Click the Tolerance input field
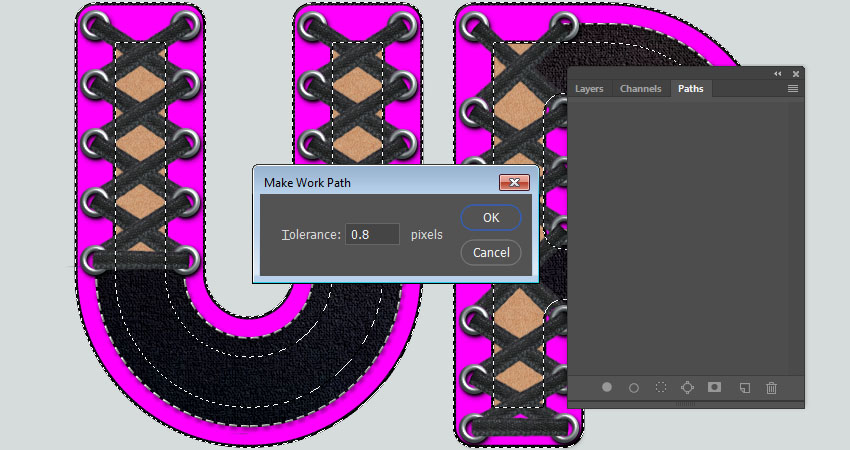Image resolution: width=850 pixels, height=450 pixels. click(x=373, y=235)
